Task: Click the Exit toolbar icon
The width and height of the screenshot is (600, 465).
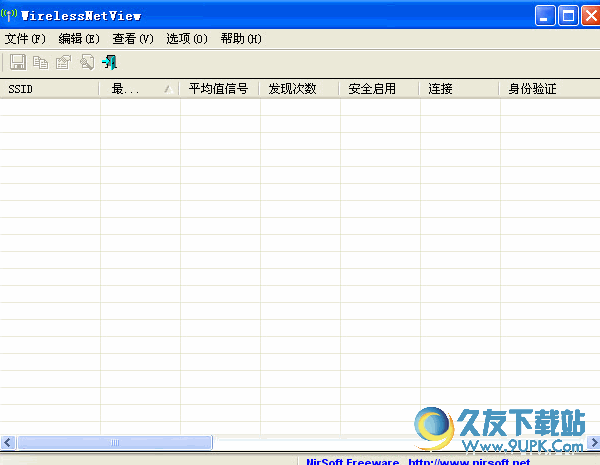Action: click(x=109, y=62)
